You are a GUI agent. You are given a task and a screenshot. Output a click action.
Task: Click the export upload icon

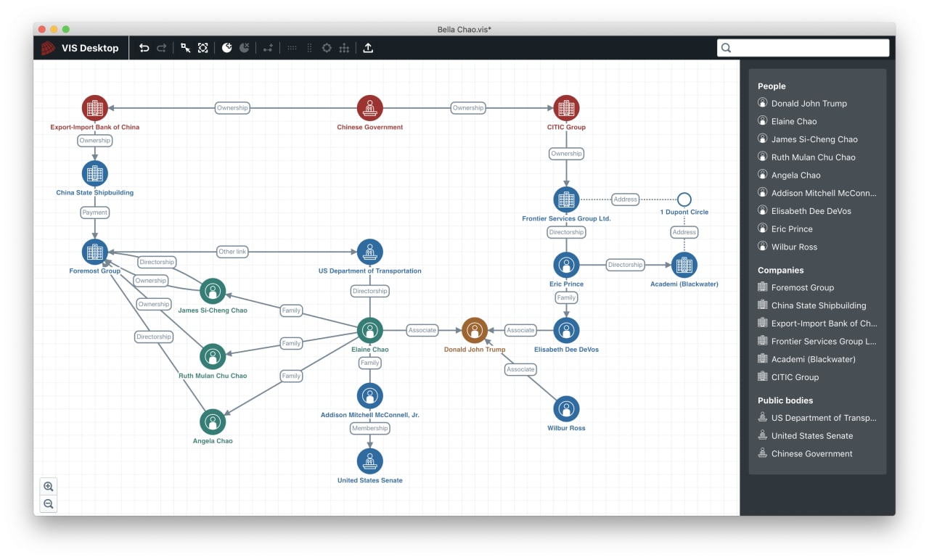click(368, 48)
